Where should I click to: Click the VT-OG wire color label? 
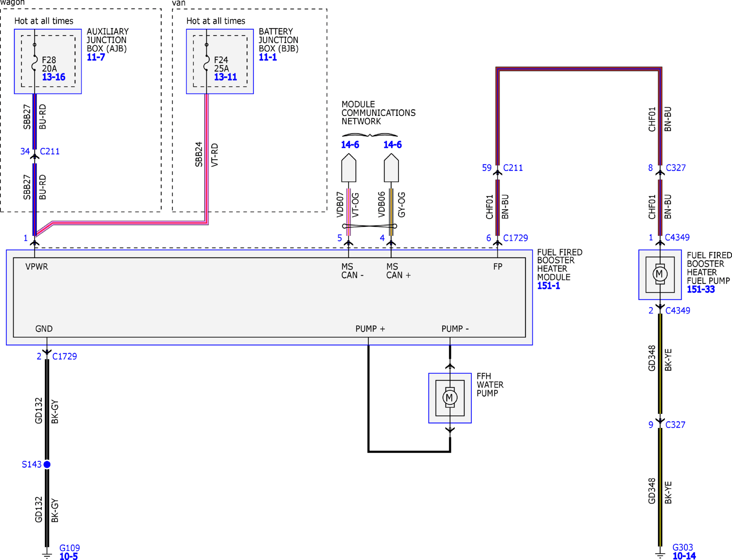(x=356, y=205)
